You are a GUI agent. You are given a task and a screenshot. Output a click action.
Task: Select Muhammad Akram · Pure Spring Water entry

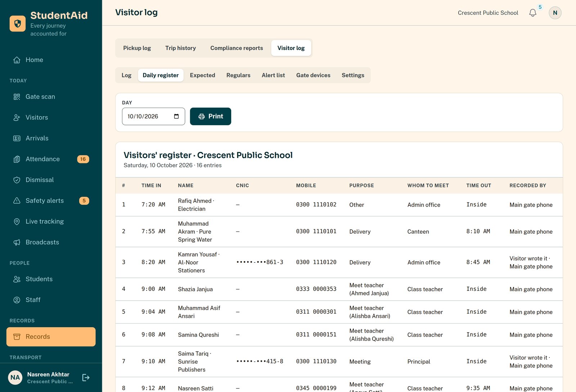coord(195,231)
